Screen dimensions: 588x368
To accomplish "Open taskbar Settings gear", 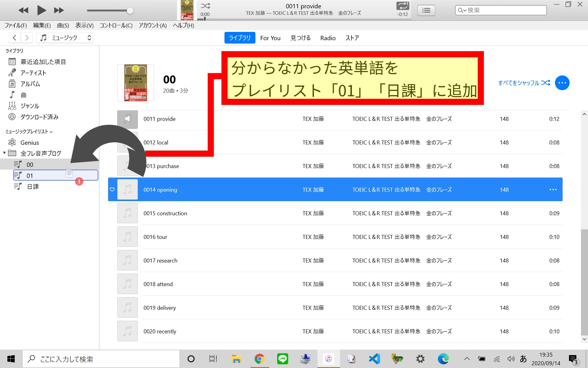I will 420,359.
